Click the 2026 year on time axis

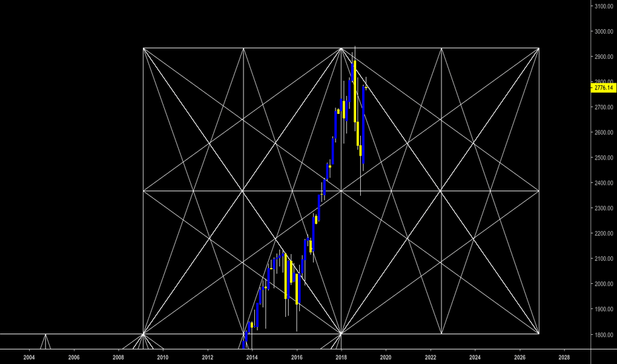pyautogui.click(x=520, y=357)
